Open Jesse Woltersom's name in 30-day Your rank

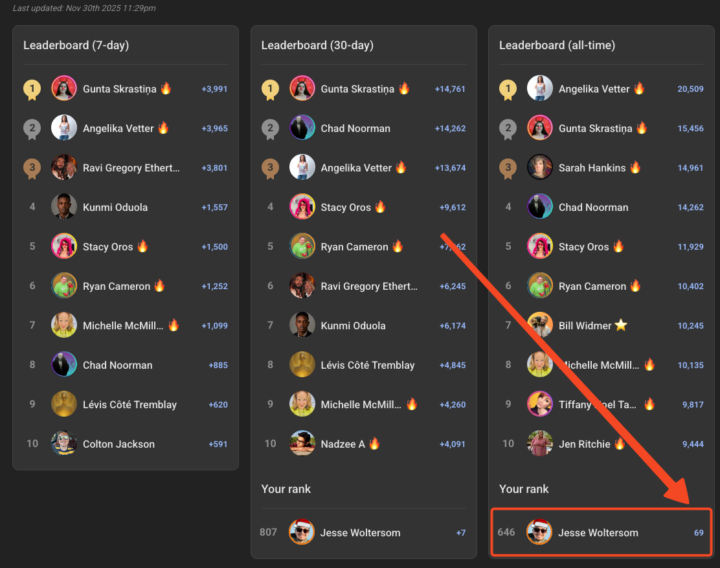pos(360,533)
